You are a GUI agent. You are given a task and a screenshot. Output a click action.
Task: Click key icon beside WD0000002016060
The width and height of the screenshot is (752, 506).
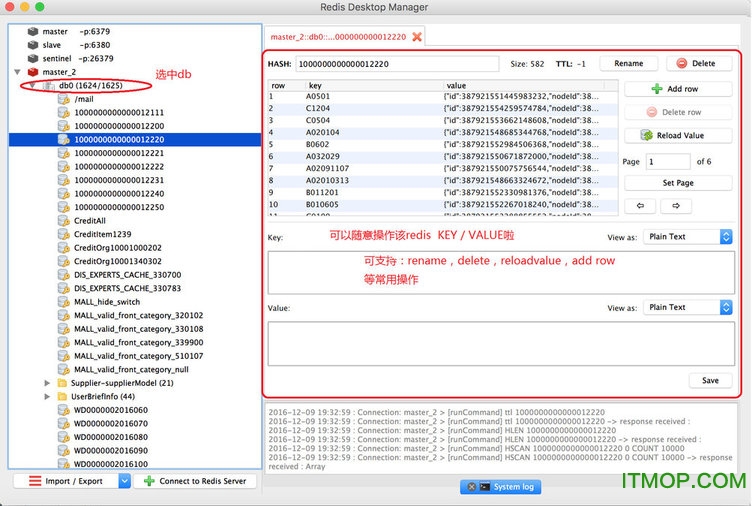(x=63, y=410)
